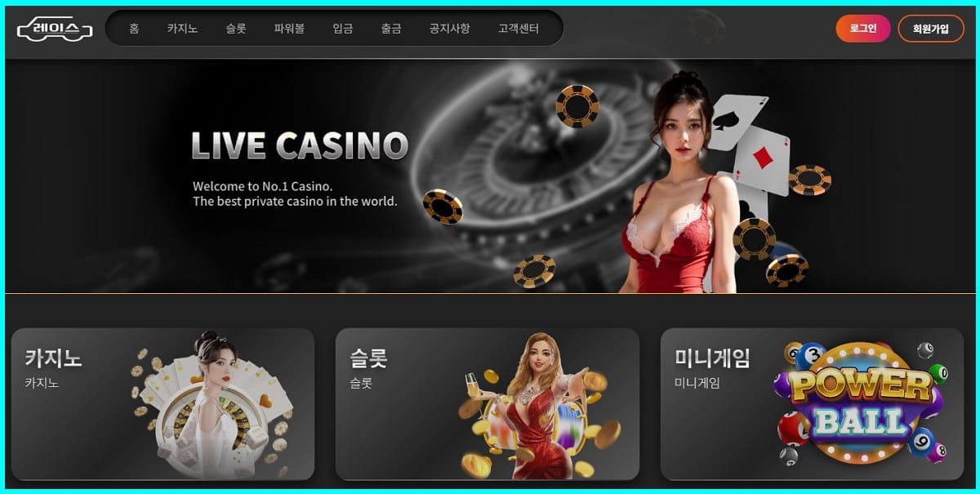Click the 카지노 card title text
This screenshot has width=980, height=494.
pos(54,358)
